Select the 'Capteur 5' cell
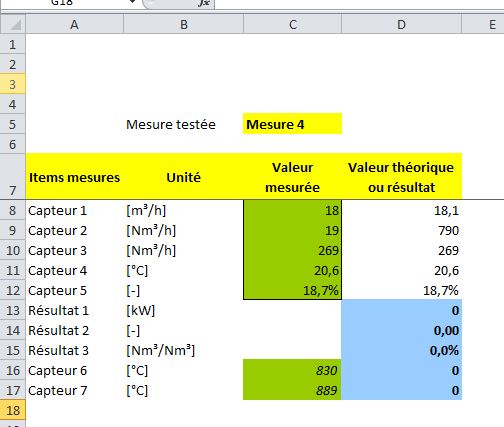This screenshot has width=504, height=427. (74, 290)
